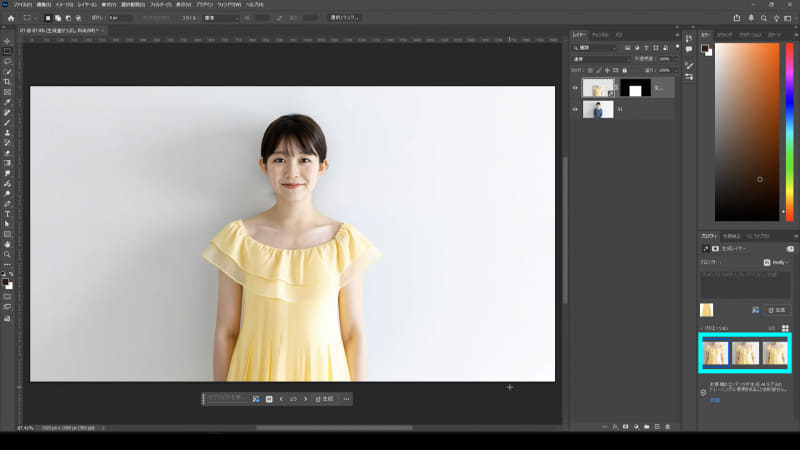Toggle type layer filter T icon
Viewport: 800px width, 450px height.
point(646,48)
